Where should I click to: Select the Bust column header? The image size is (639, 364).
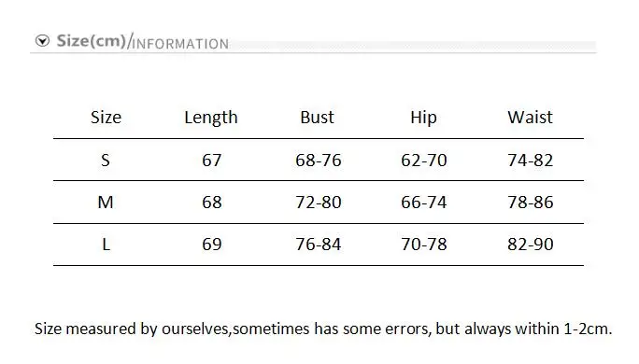tap(317, 118)
